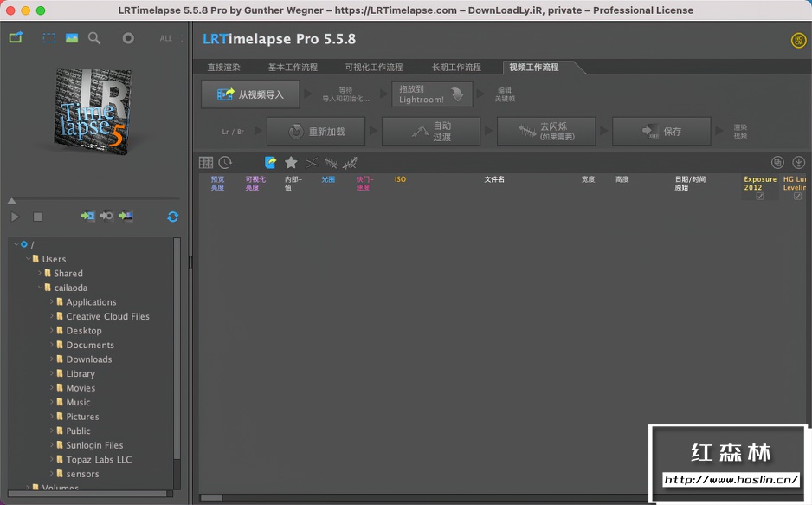Screen dimensions: 812x505
Task: Click the 从视频导入 button
Action: pos(251,94)
